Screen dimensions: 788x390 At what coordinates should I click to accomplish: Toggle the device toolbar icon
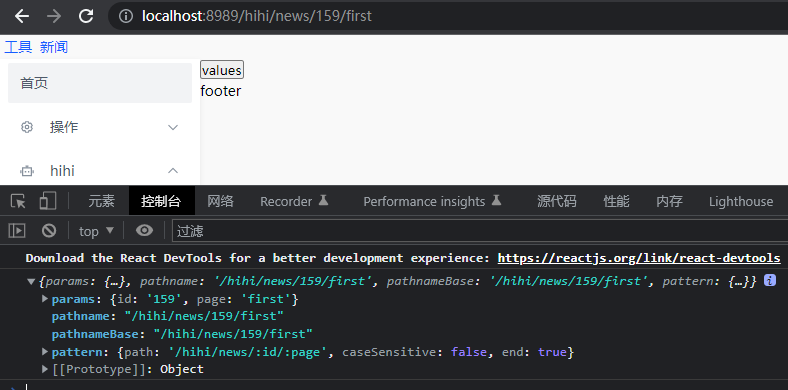click(x=48, y=201)
